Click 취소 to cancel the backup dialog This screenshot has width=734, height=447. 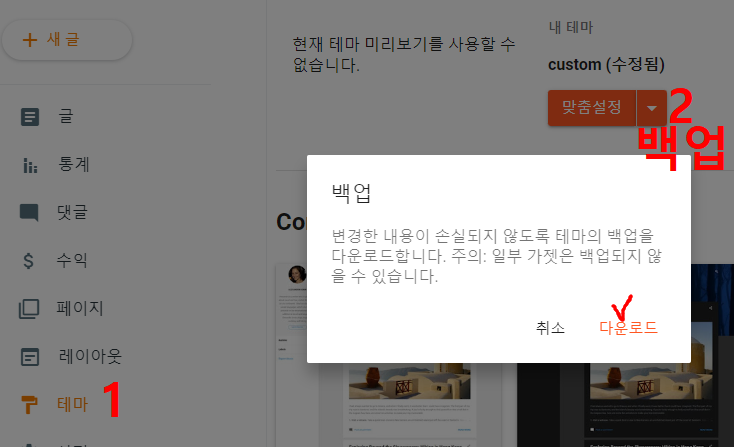pyautogui.click(x=550, y=328)
